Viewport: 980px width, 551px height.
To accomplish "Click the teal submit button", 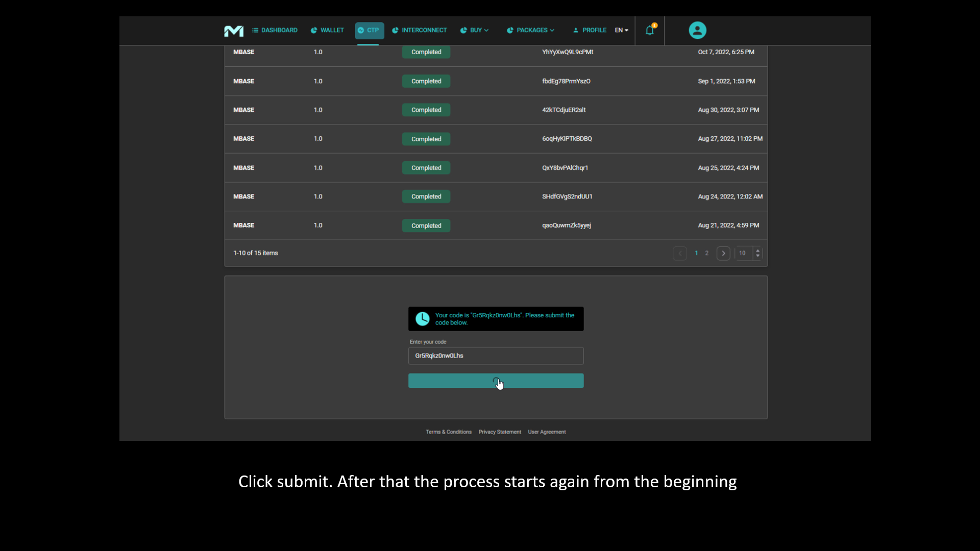I will coord(496,381).
